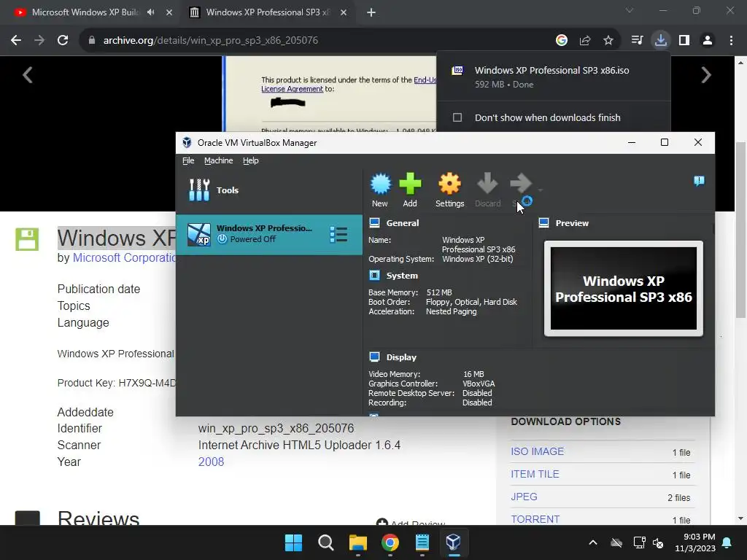Open VirtualBox Settings gear icon

click(x=449, y=184)
